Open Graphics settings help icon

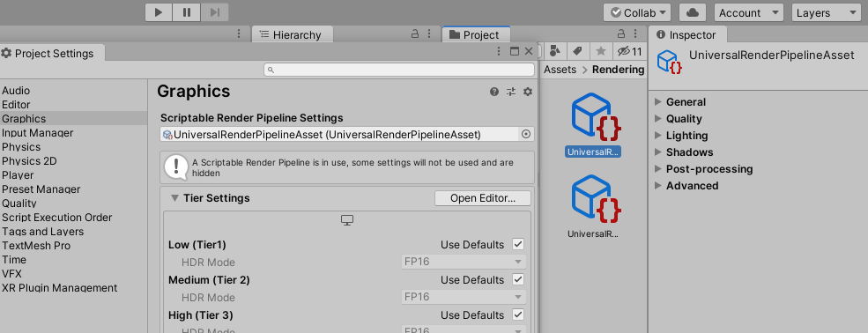(x=494, y=92)
